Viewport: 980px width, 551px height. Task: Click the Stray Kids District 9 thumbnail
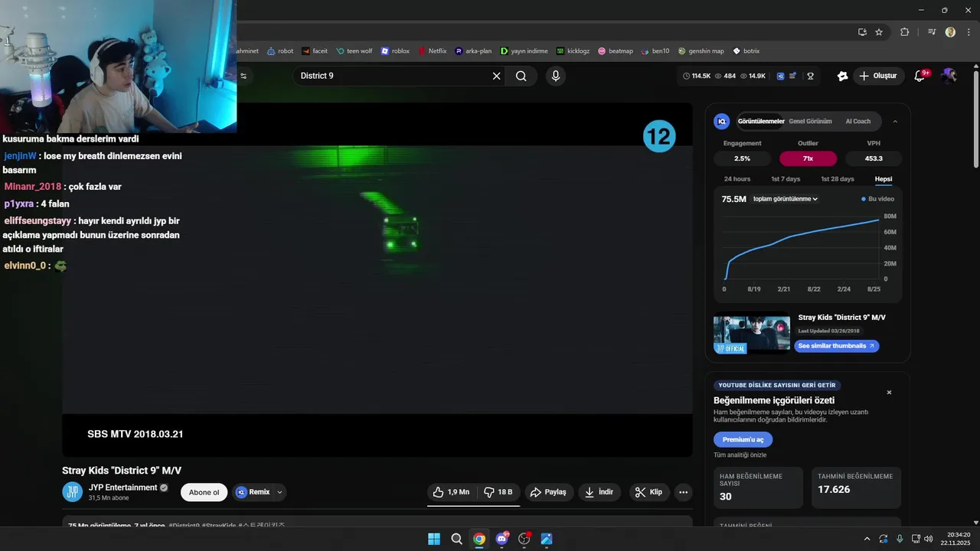[752, 332]
